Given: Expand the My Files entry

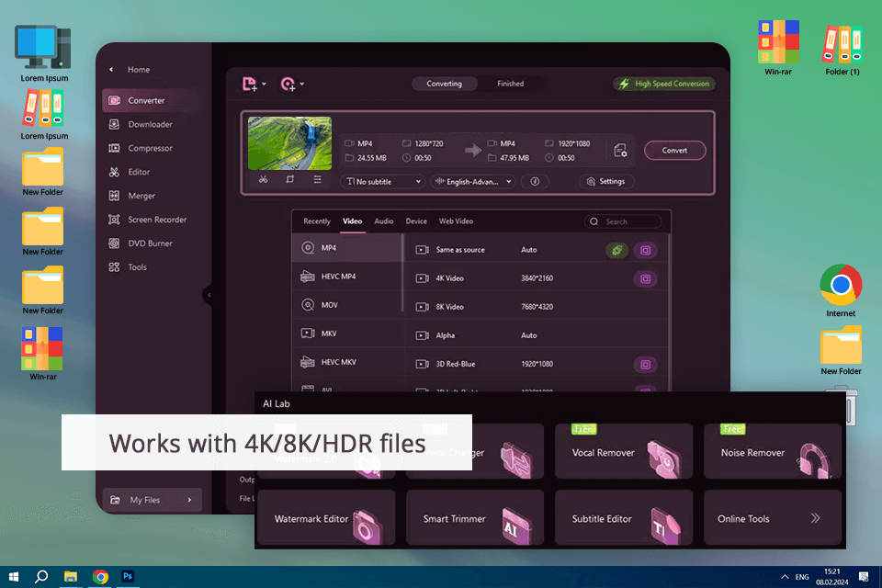Looking at the screenshot, I should click(x=152, y=500).
